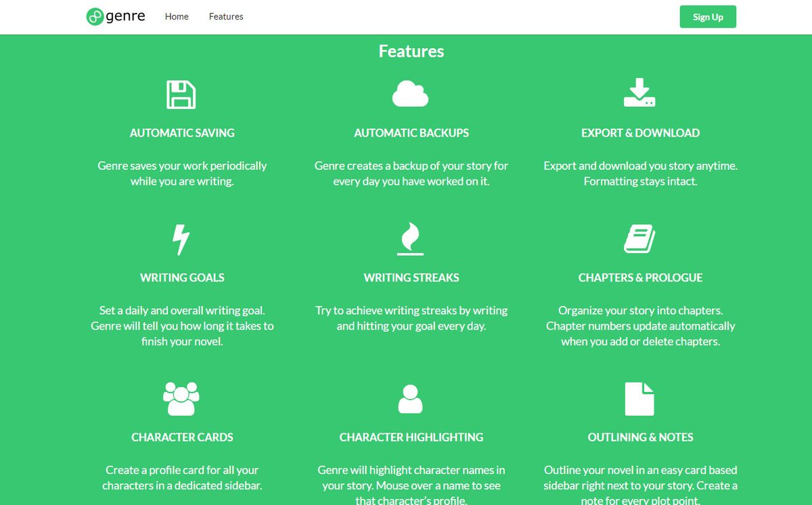Click text 'Genre saves your work periodically'
Viewport: 812px width, 505px height.
pyautogui.click(x=182, y=166)
